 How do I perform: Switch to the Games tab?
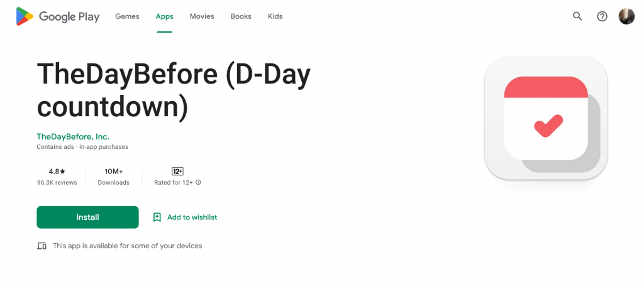click(127, 16)
